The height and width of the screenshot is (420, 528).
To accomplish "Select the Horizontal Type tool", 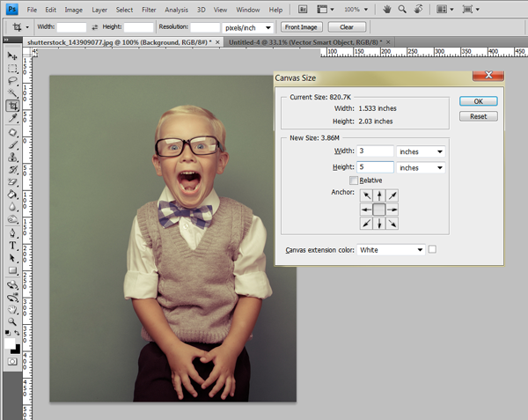I will pos(12,246).
